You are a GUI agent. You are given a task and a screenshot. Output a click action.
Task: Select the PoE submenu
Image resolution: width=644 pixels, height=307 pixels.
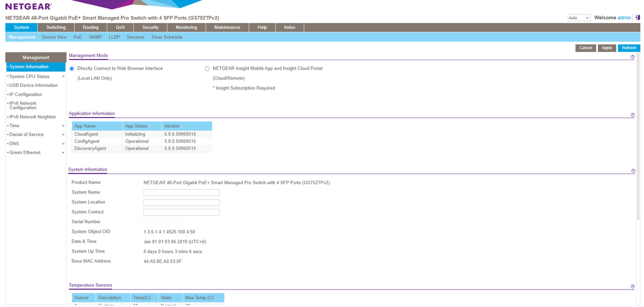[x=78, y=37]
